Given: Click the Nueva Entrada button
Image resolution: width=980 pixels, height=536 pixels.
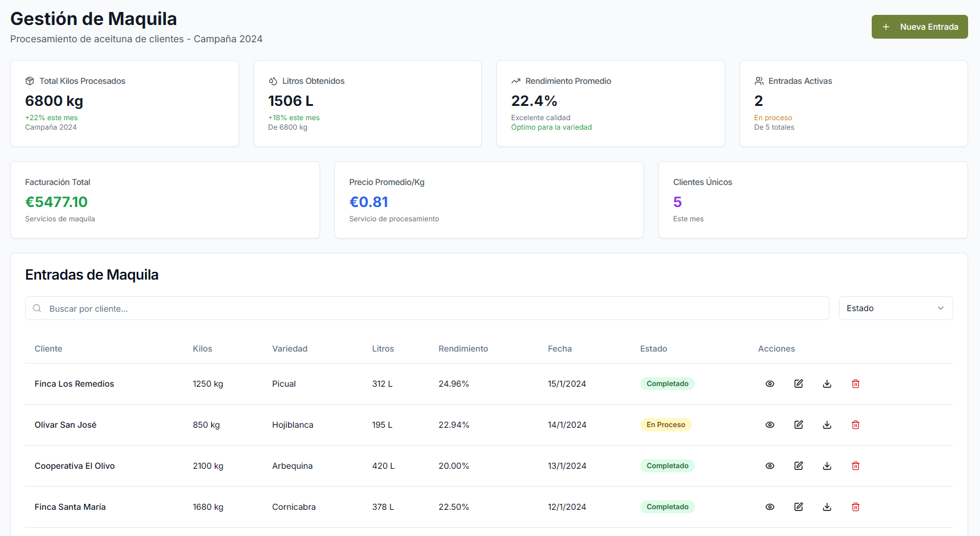Looking at the screenshot, I should (x=919, y=27).
